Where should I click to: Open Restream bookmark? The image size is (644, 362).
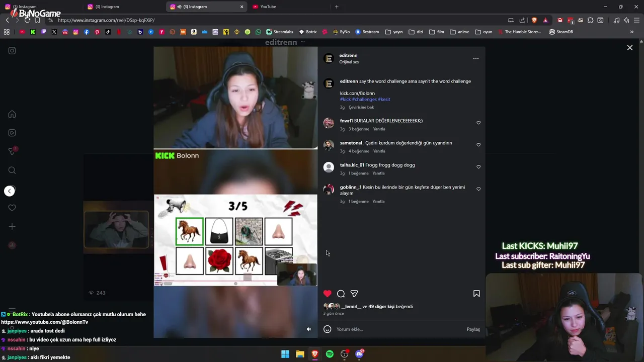click(367, 32)
